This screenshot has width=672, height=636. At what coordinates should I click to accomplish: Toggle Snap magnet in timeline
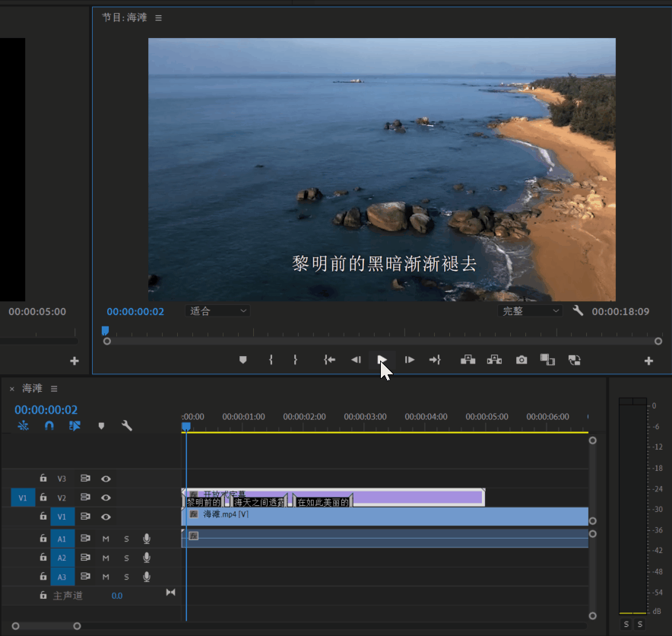pos(49,426)
